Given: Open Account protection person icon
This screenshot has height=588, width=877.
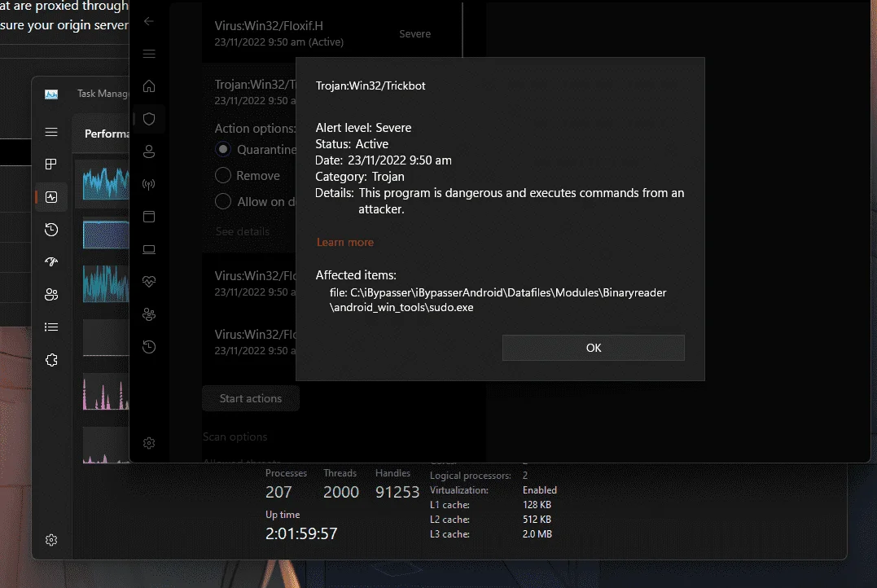Looking at the screenshot, I should 149,151.
